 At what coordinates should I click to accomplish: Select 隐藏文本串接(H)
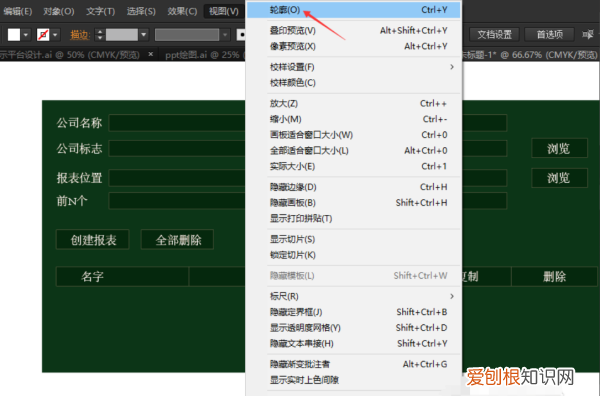point(354,343)
